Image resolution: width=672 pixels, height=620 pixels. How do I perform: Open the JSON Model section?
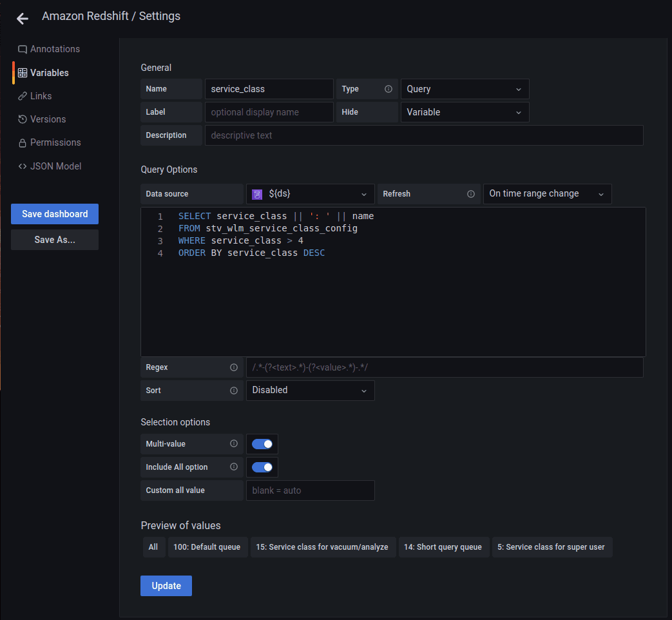[x=50, y=166]
